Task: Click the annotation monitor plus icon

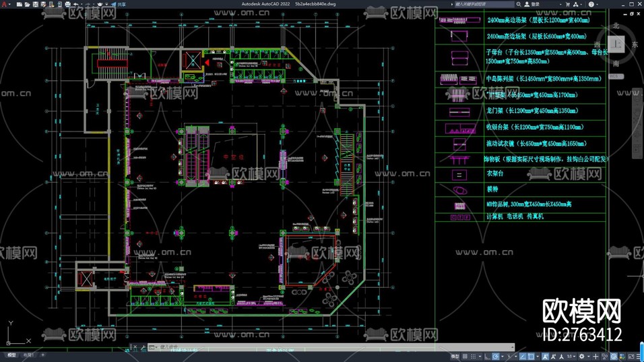Action: (x=595, y=357)
